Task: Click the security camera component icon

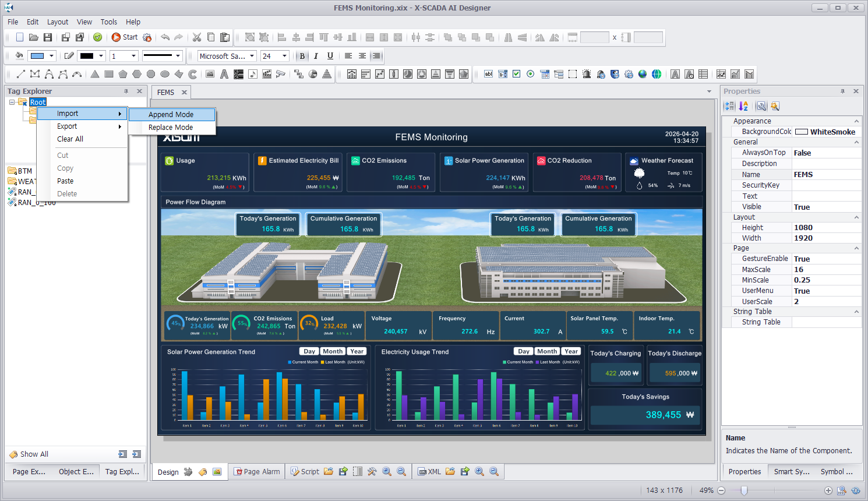Action: [x=281, y=74]
